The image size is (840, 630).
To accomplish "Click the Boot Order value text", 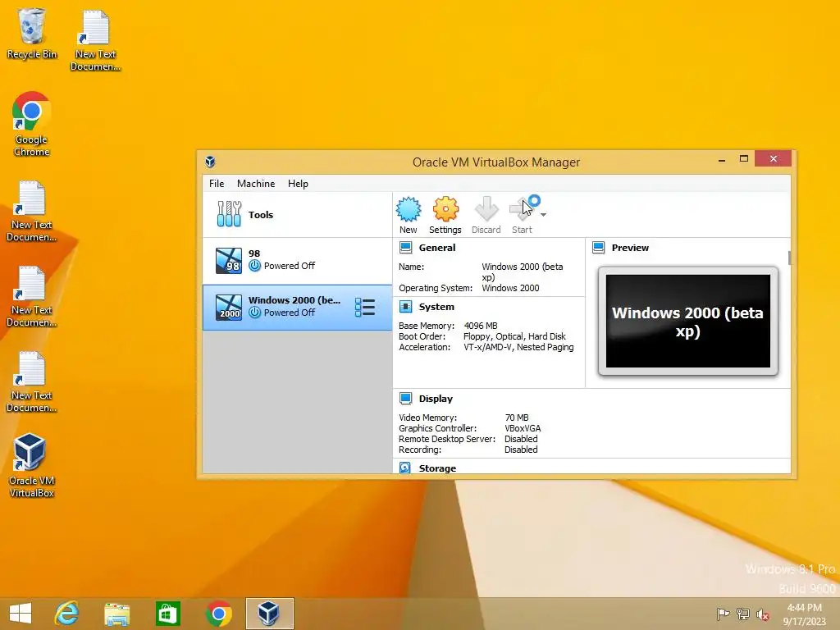I will click(514, 336).
